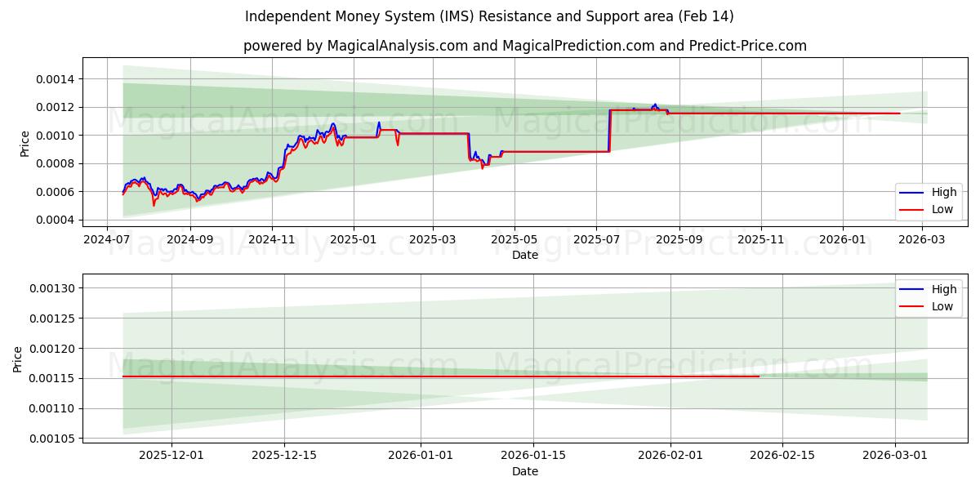Click the top chart date label 2025-07

596,239
